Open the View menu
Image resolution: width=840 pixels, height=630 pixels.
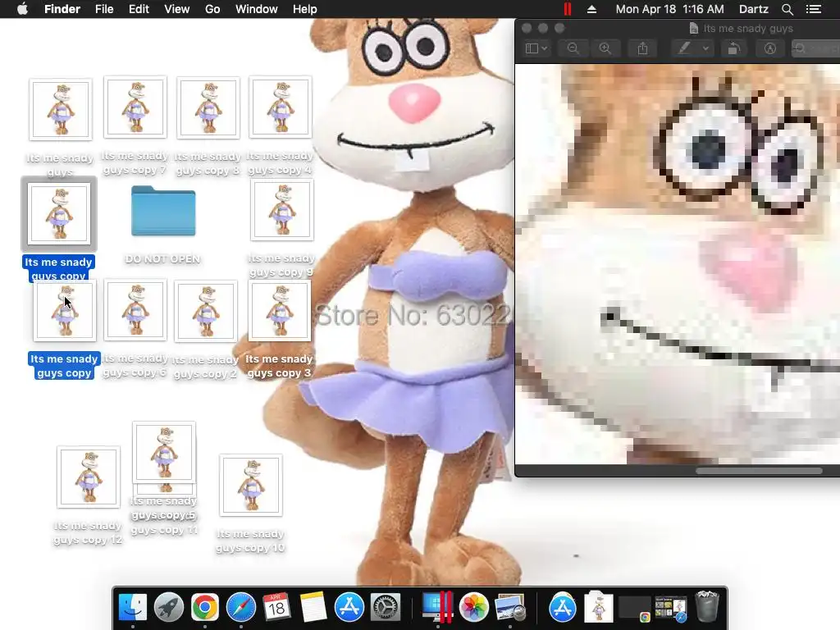coord(177,9)
